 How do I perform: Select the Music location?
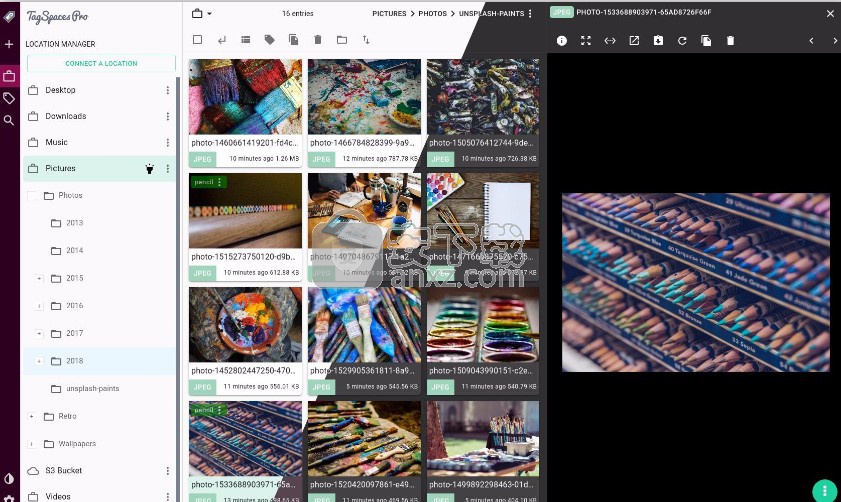[x=99, y=142]
